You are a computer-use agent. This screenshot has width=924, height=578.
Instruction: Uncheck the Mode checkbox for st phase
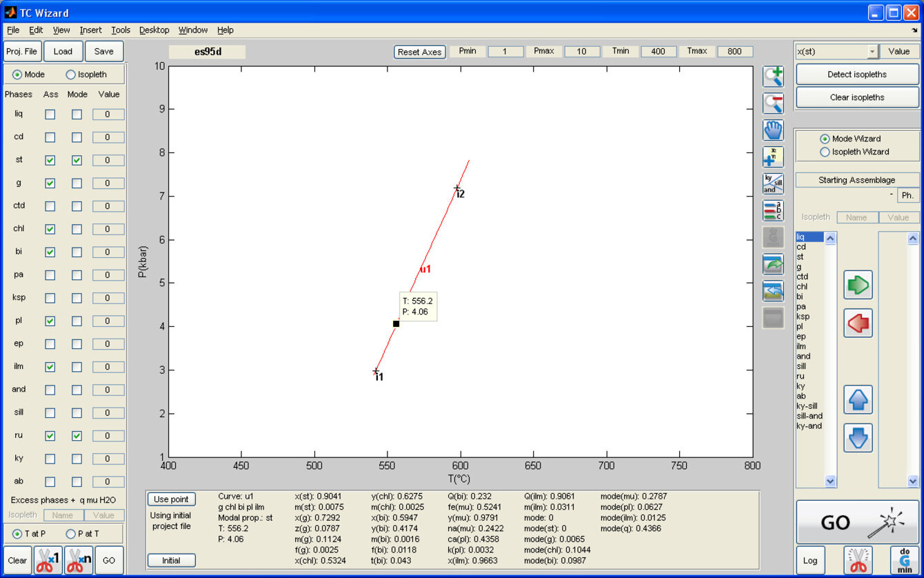point(77,160)
